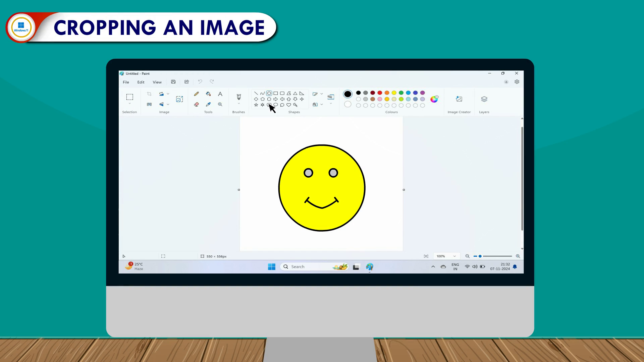Open the Image Creator

pyautogui.click(x=459, y=99)
